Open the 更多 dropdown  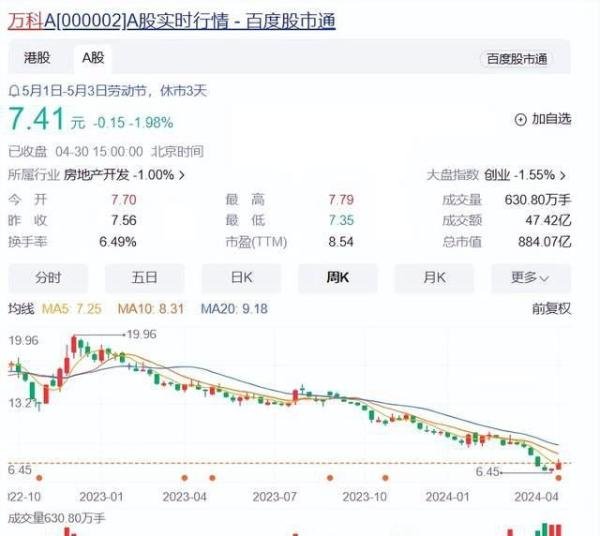tap(531, 277)
